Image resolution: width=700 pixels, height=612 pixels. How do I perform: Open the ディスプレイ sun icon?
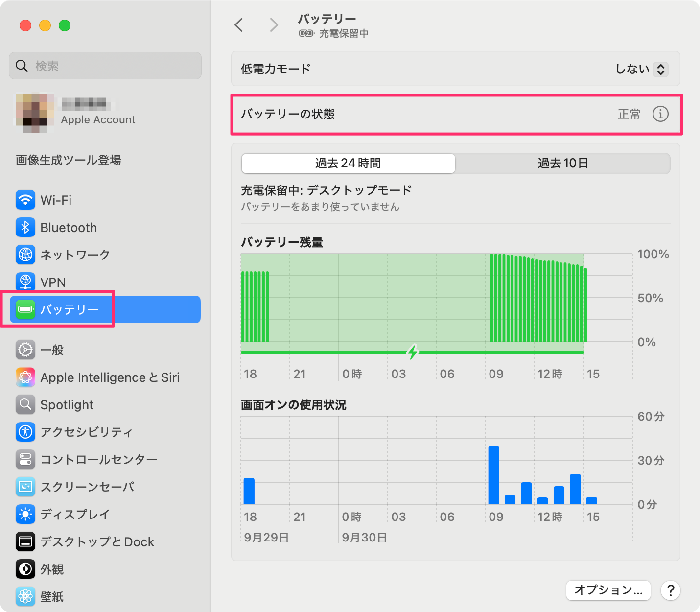25,514
